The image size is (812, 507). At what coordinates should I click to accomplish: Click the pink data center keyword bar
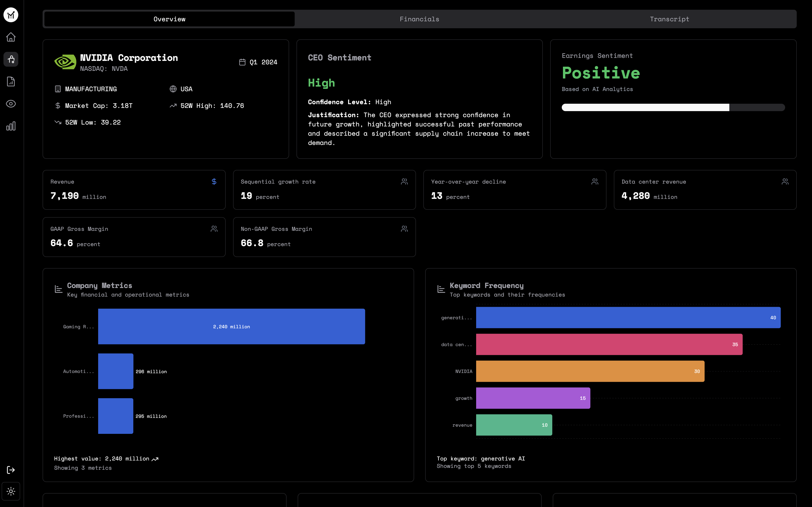(x=609, y=344)
